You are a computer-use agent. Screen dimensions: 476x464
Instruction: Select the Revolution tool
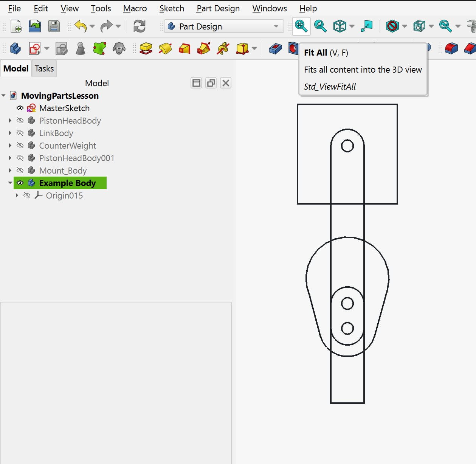[x=165, y=48]
